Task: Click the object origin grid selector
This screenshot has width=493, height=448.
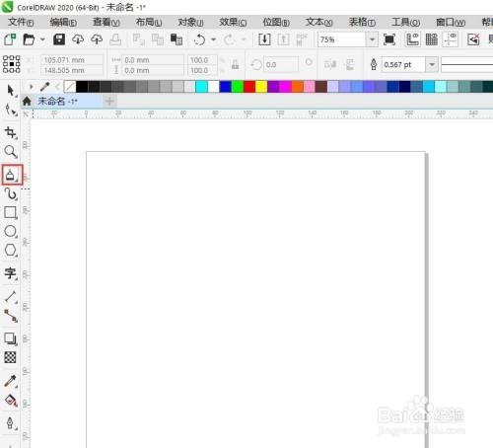Action: (12, 64)
